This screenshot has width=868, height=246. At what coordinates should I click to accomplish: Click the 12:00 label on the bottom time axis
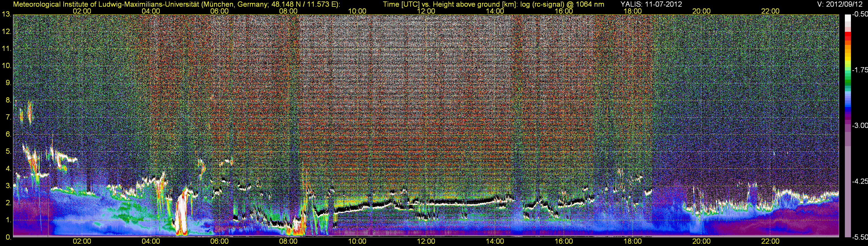(x=426, y=241)
